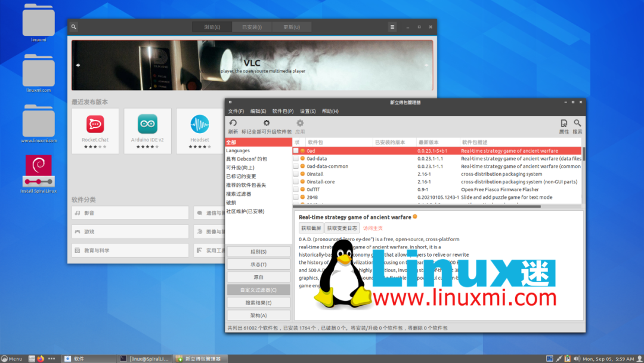
Task: Tick the checkbox for package 0xffff
Action: point(296,189)
